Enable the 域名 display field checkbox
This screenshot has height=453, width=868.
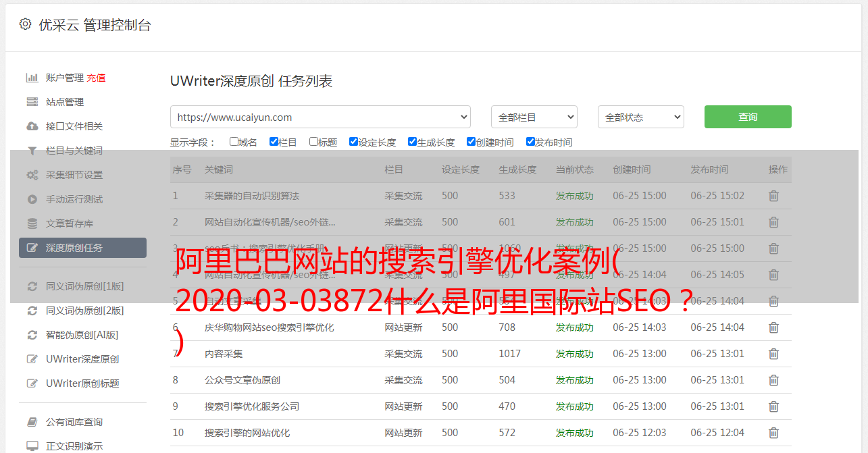(x=234, y=142)
